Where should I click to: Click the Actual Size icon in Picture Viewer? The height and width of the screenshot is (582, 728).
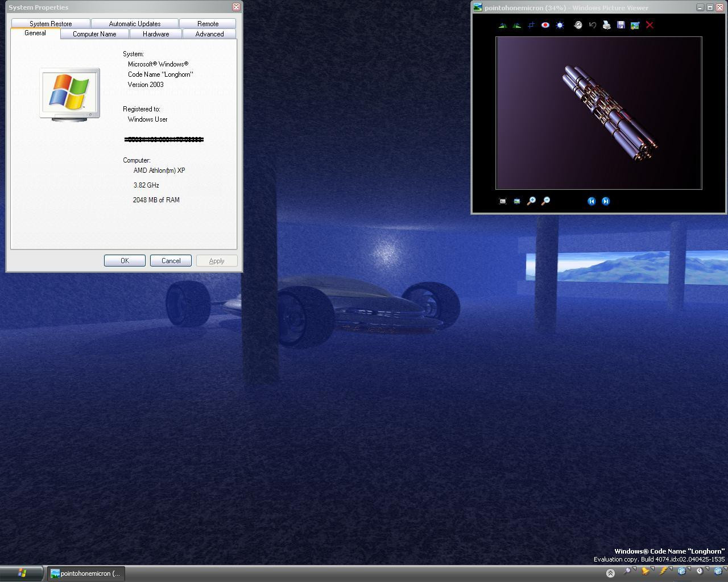coord(517,201)
